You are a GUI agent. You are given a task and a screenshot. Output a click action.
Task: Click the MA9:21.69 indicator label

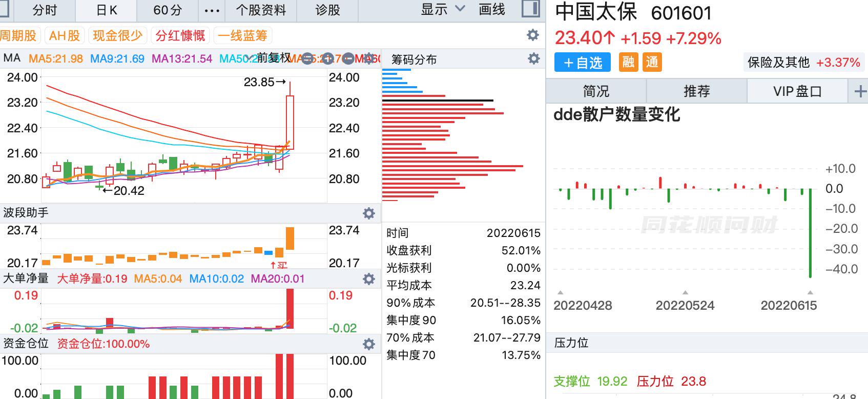point(117,58)
